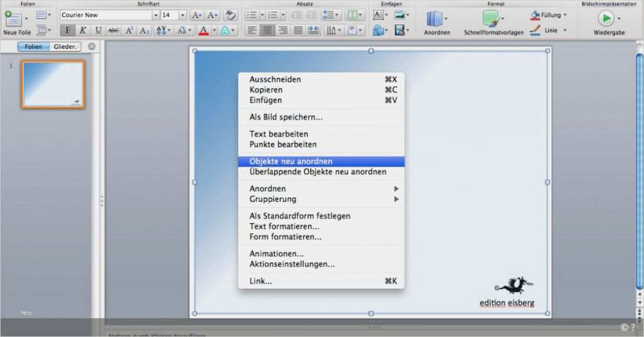Toggle bold (F) formatting

point(68,30)
